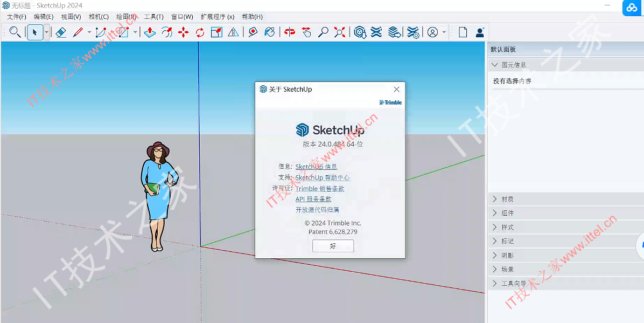The image size is (644, 323).
Task: Activate the Orbit tool
Action: (x=290, y=32)
